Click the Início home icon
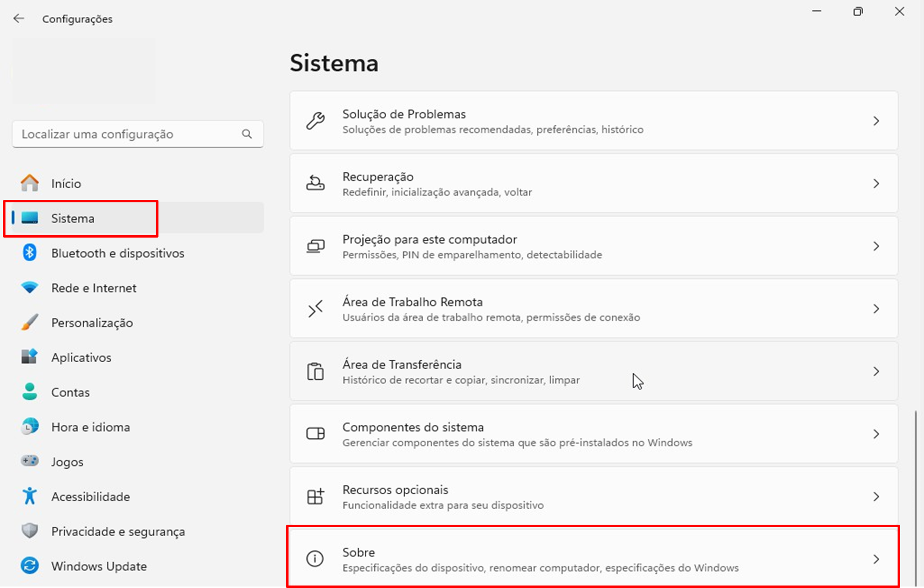The width and height of the screenshot is (924, 588). tap(30, 183)
